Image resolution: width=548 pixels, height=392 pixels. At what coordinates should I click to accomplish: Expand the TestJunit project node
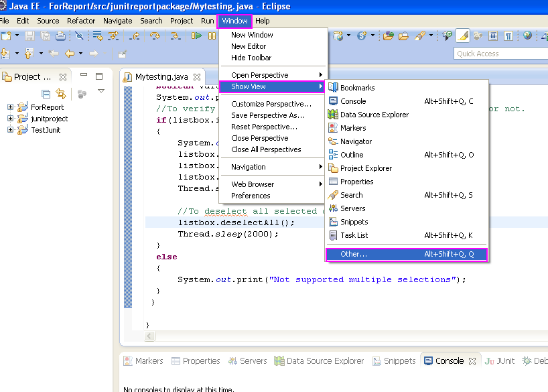click(x=10, y=130)
